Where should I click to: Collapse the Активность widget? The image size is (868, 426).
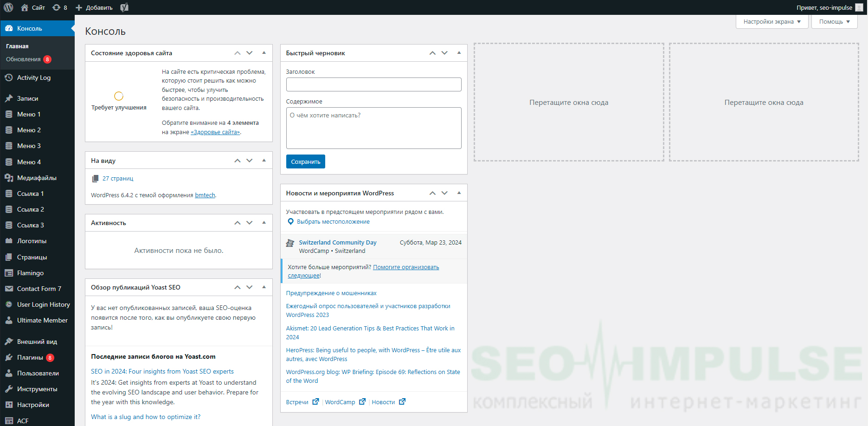pyautogui.click(x=264, y=223)
